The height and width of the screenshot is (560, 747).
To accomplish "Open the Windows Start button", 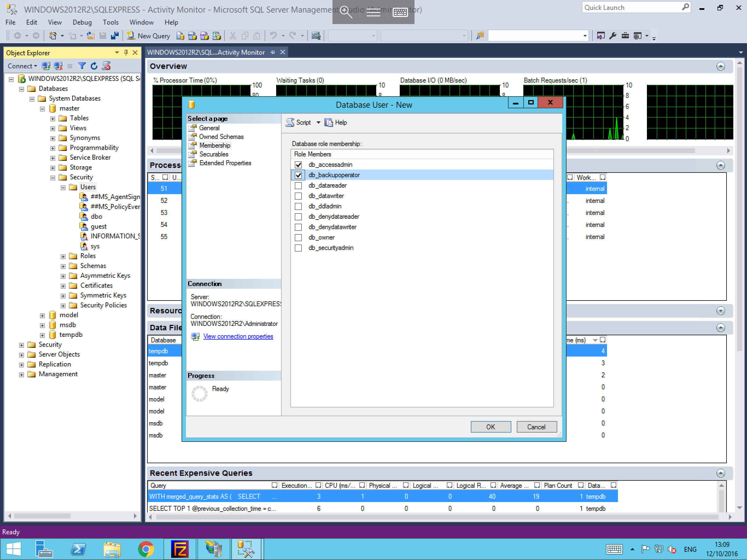I will click(x=13, y=549).
